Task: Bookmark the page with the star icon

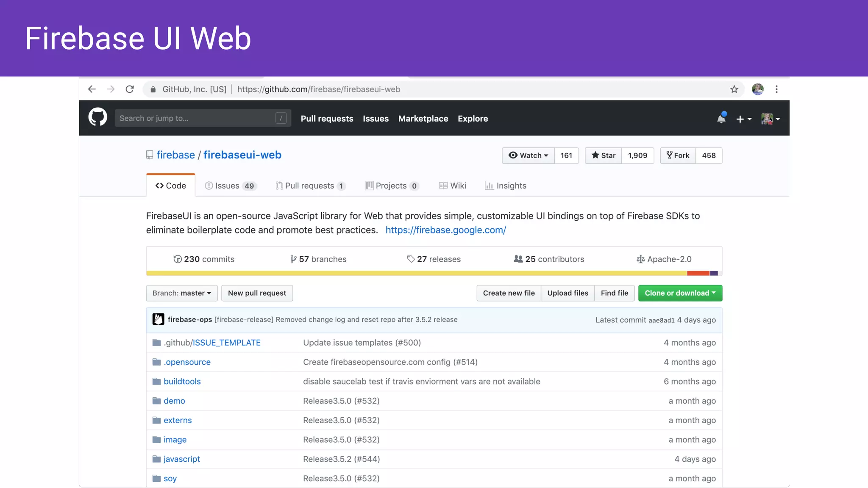Action: pyautogui.click(x=734, y=89)
